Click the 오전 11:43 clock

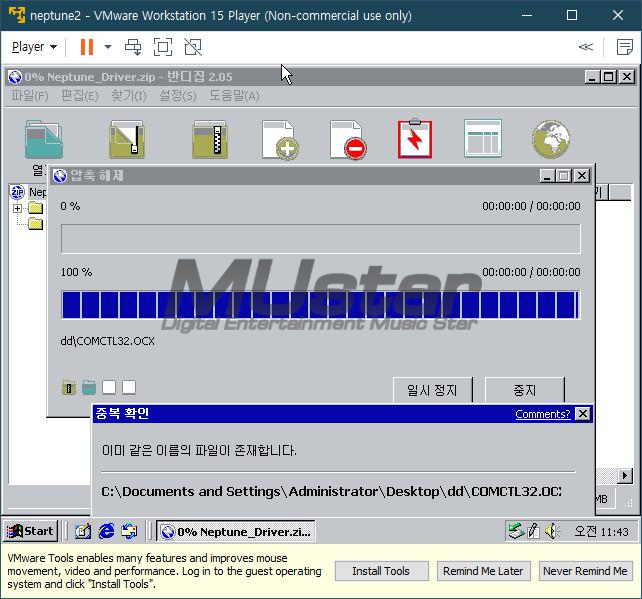[601, 531]
